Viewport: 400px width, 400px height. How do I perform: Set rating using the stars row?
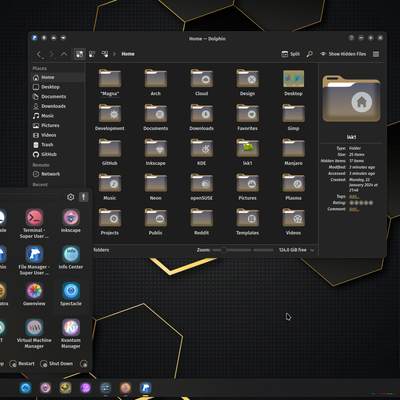point(361,203)
